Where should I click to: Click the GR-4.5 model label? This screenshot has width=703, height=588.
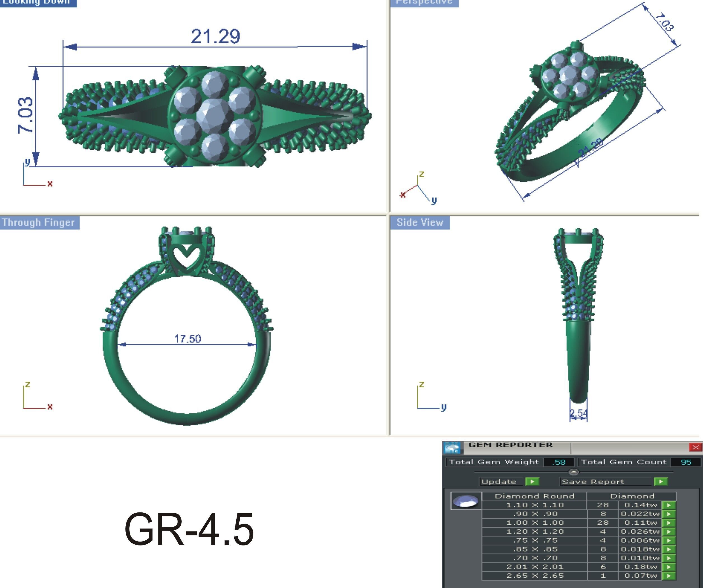(189, 530)
